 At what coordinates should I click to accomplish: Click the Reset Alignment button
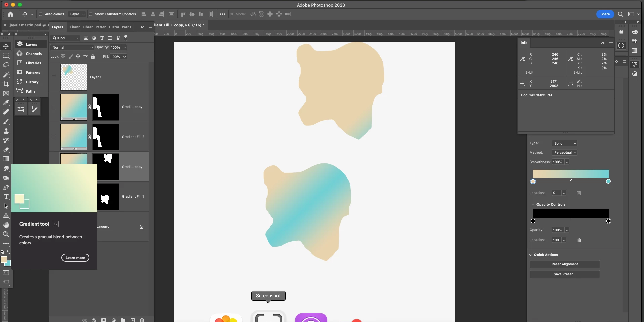(x=565, y=264)
